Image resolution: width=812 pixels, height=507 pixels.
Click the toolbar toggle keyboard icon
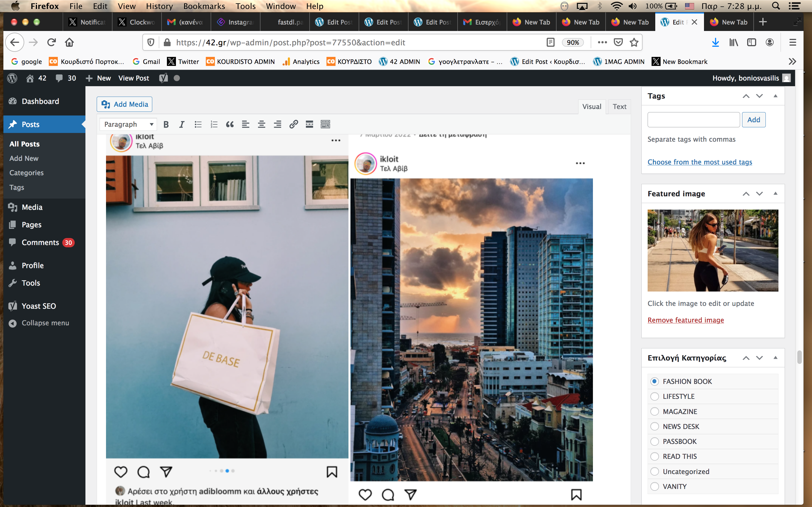tap(325, 124)
